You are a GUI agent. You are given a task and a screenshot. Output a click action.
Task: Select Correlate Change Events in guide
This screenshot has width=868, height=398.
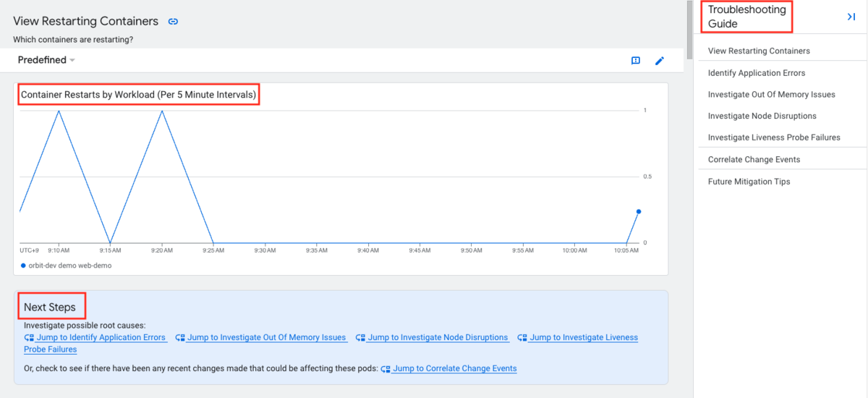point(754,159)
